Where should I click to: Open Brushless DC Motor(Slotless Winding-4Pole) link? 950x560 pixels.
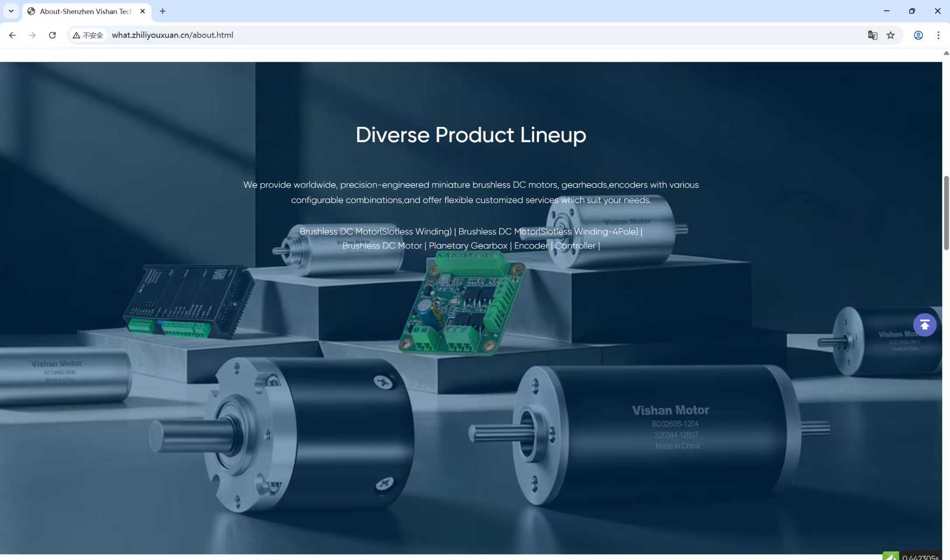click(548, 231)
